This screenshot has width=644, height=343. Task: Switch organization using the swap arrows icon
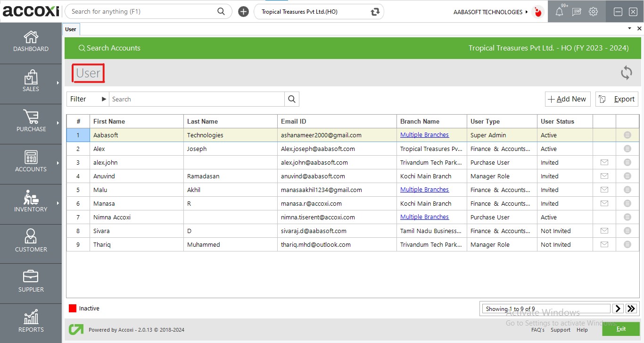375,12
